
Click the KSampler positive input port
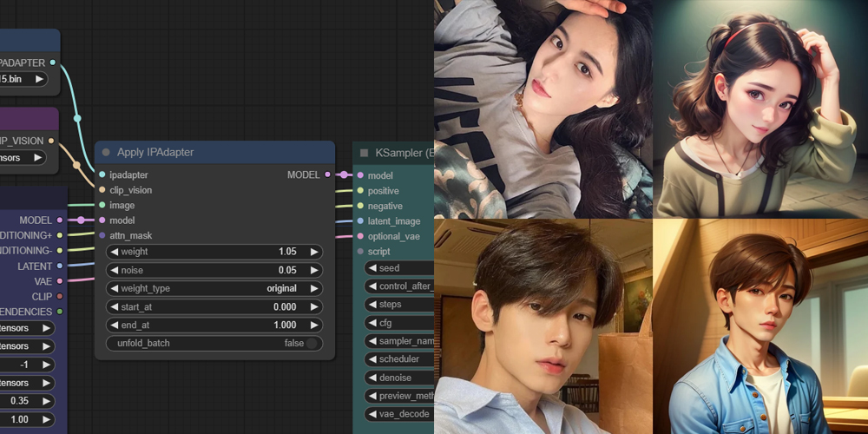click(x=360, y=190)
